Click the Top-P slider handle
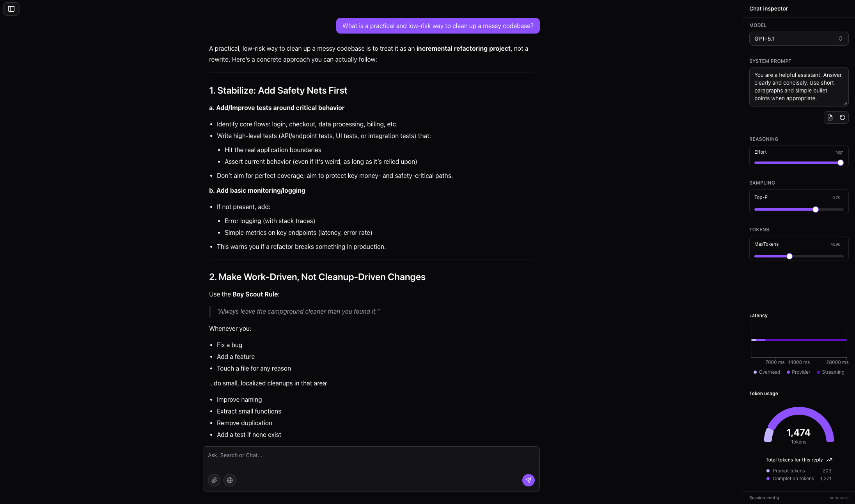Image resolution: width=855 pixels, height=504 pixels. (816, 209)
